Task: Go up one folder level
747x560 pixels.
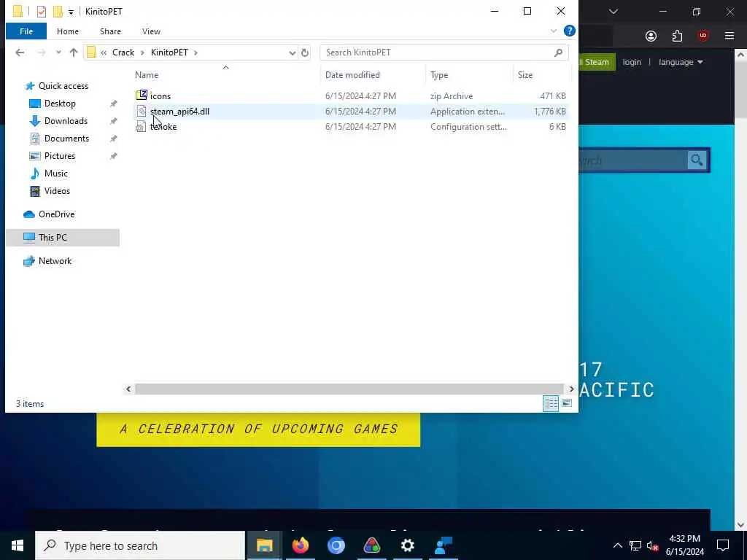Action: tap(74, 52)
